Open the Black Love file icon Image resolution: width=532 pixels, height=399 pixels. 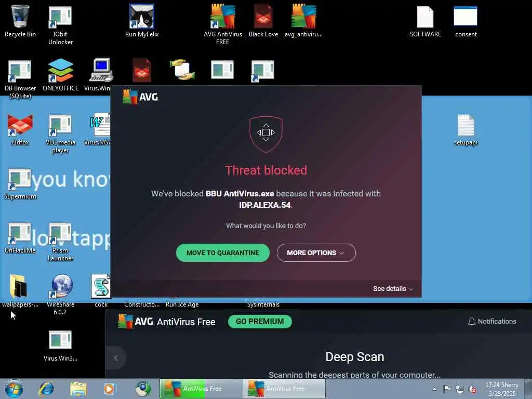(263, 21)
